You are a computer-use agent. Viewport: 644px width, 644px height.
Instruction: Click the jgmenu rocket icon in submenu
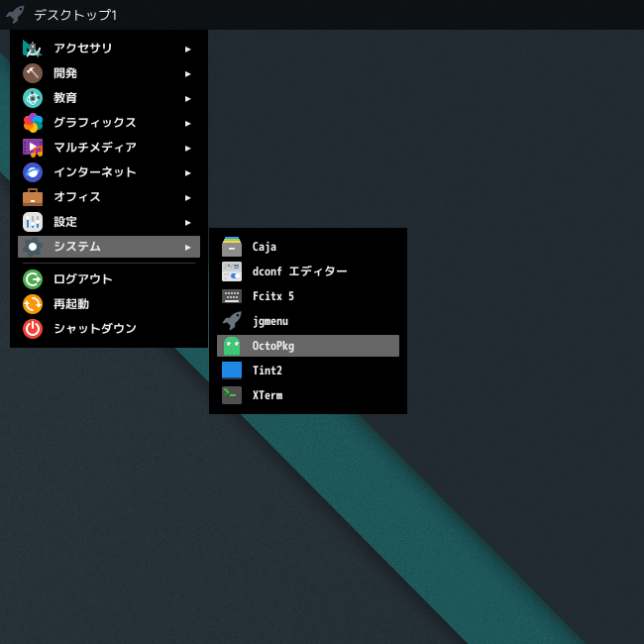[x=232, y=321]
